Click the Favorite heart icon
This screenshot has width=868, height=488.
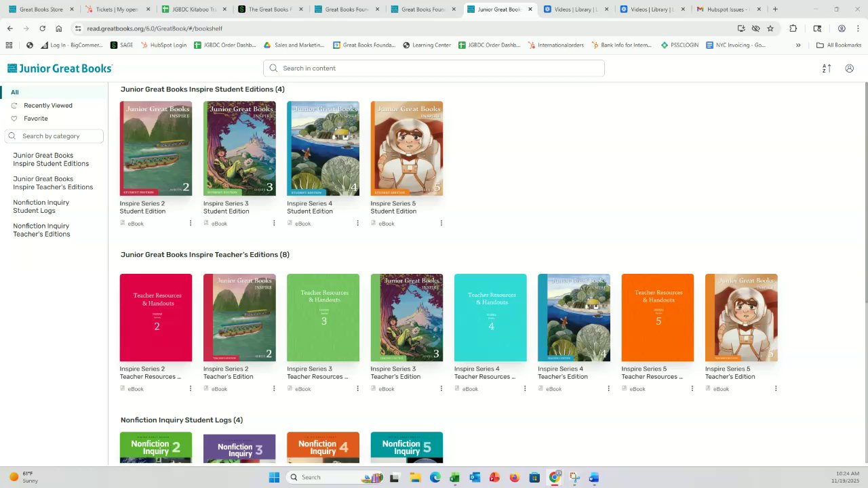[14, 119]
